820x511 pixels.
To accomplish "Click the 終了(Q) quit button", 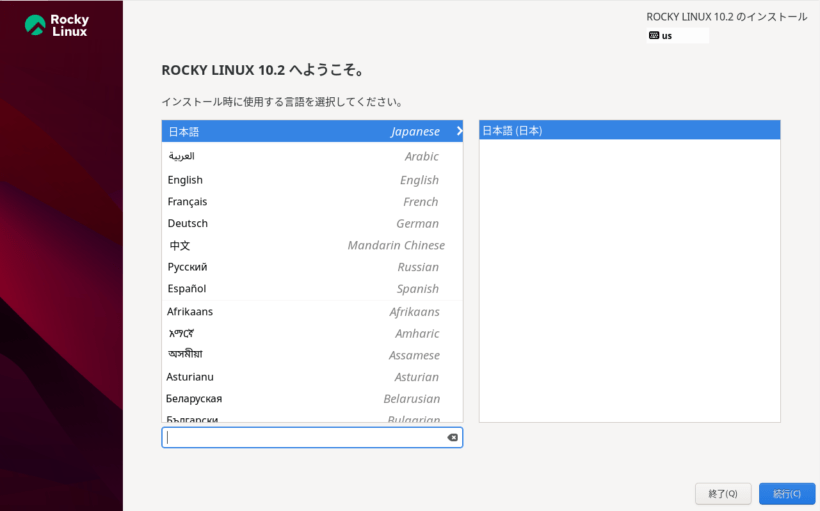I will tap(723, 494).
